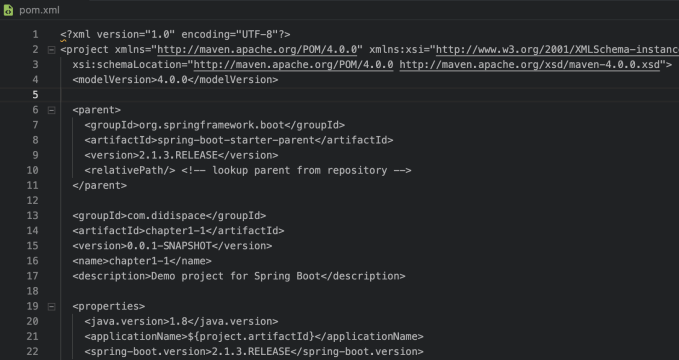Screen dimensions: 679x360
Task: Open the w3.org XMLSchema-instance link
Action: pyautogui.click(x=557, y=49)
